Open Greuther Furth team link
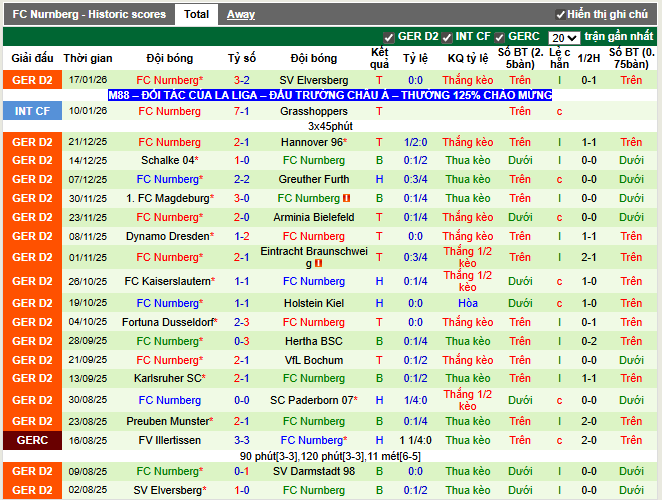The width and height of the screenshot is (662, 500). point(314,179)
